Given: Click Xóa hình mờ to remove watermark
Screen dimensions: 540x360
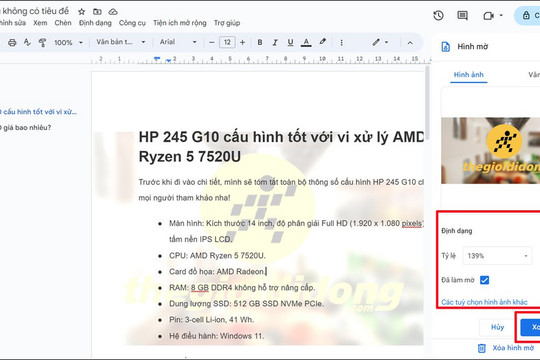Looking at the screenshot, I should coord(513,348).
